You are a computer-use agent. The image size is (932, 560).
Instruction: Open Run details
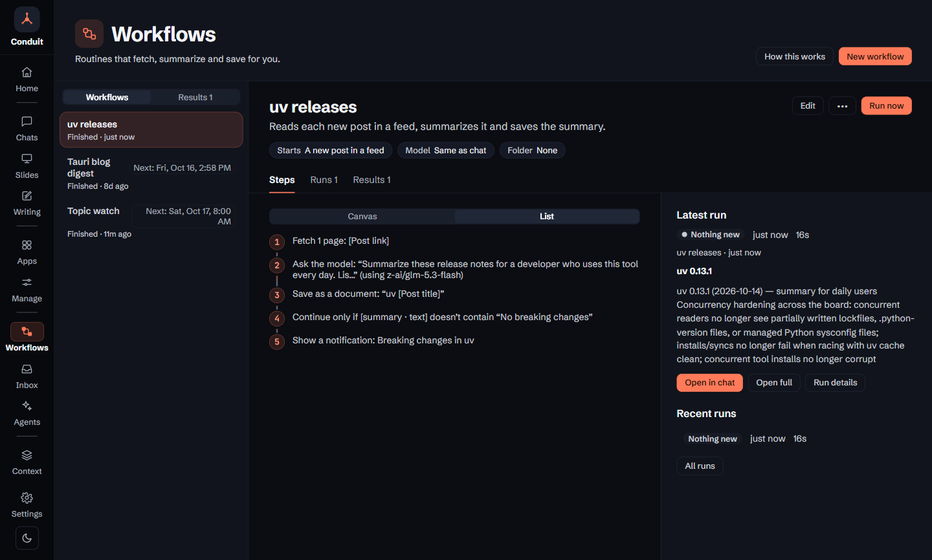[x=836, y=383]
